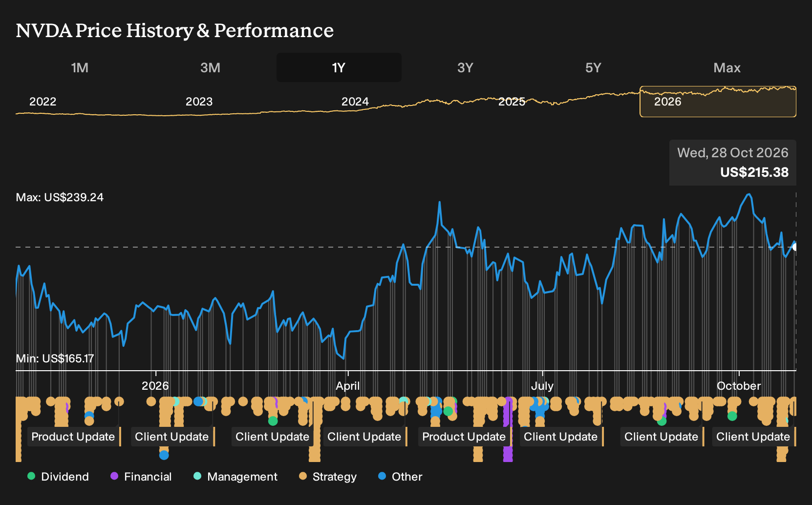Screen dimensions: 812x505
Task: Select the 5Y time range
Action: [x=593, y=67]
